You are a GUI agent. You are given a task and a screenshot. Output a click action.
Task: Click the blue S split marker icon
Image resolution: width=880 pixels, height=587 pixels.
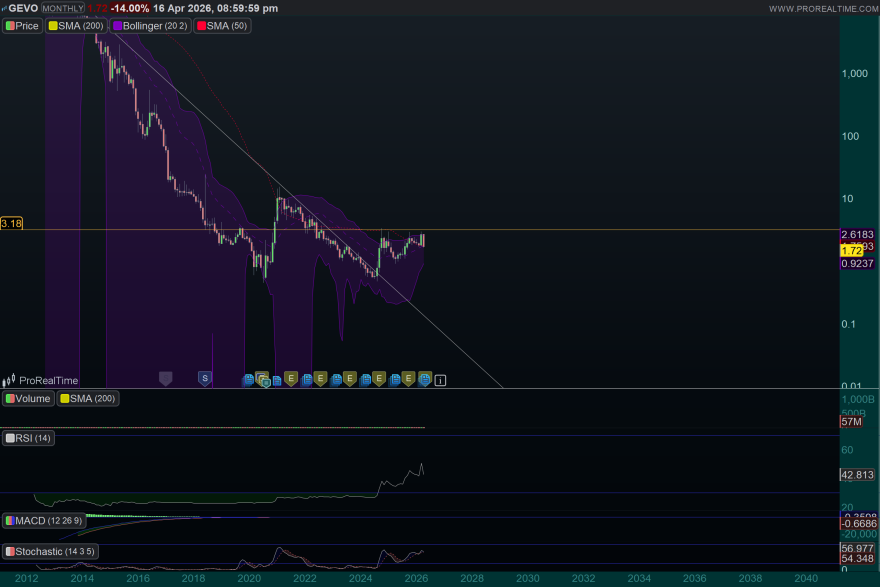tap(204, 378)
